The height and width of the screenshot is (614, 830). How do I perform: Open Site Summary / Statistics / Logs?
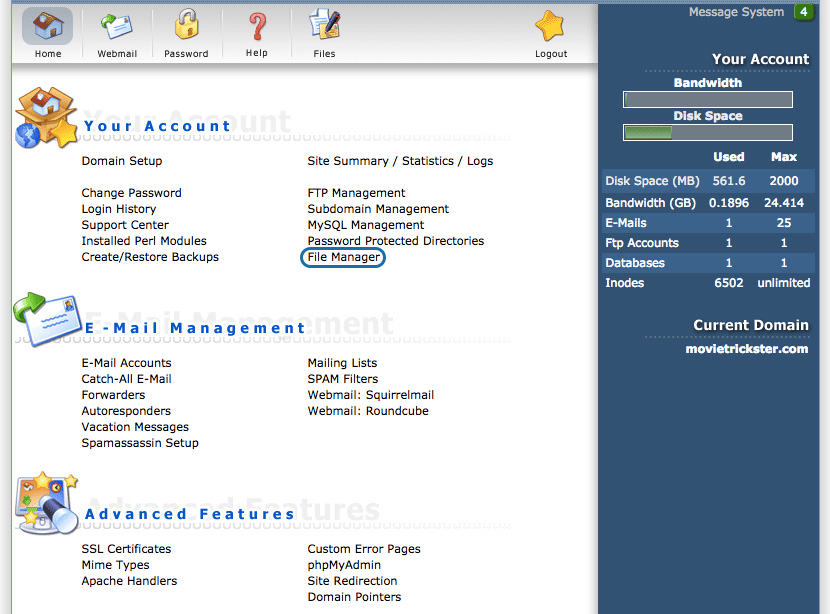pos(400,161)
